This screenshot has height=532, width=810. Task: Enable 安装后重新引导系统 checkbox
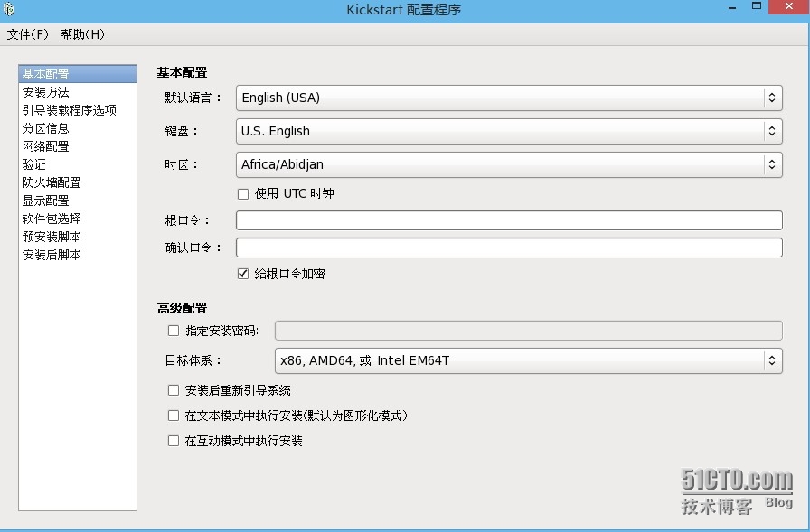click(x=174, y=390)
